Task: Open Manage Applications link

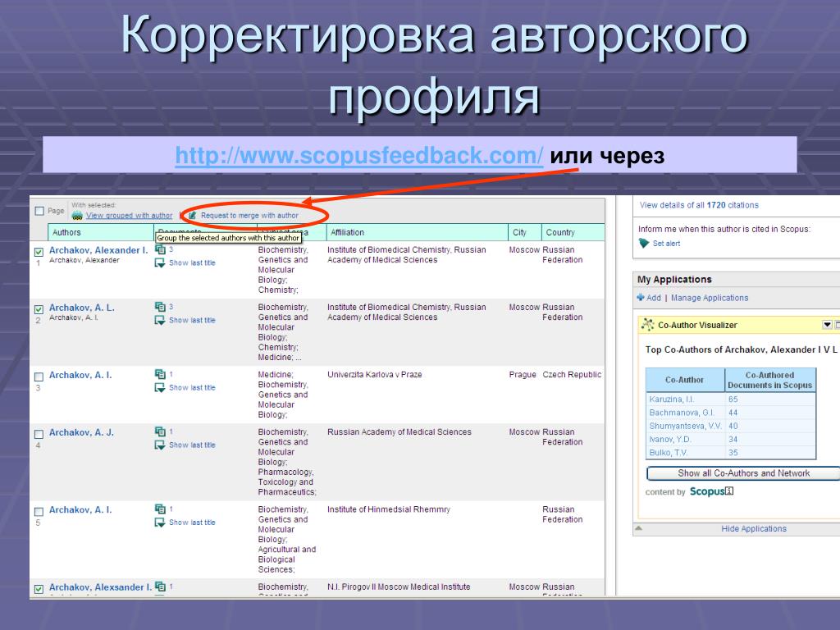Action: coord(710,298)
